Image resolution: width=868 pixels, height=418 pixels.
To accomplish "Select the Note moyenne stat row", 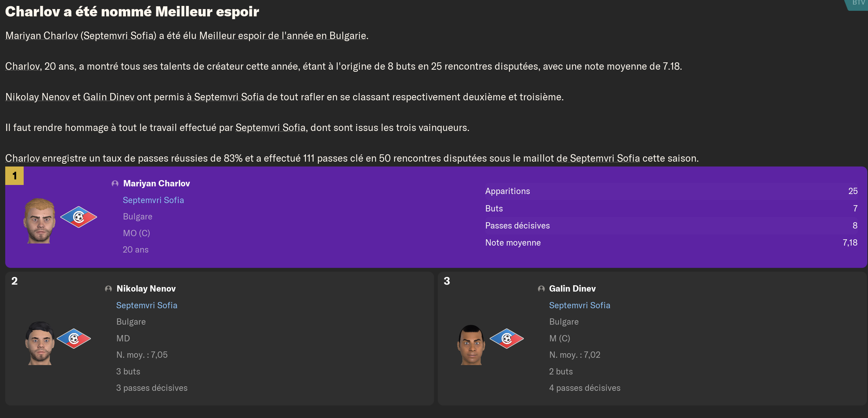I will click(671, 243).
